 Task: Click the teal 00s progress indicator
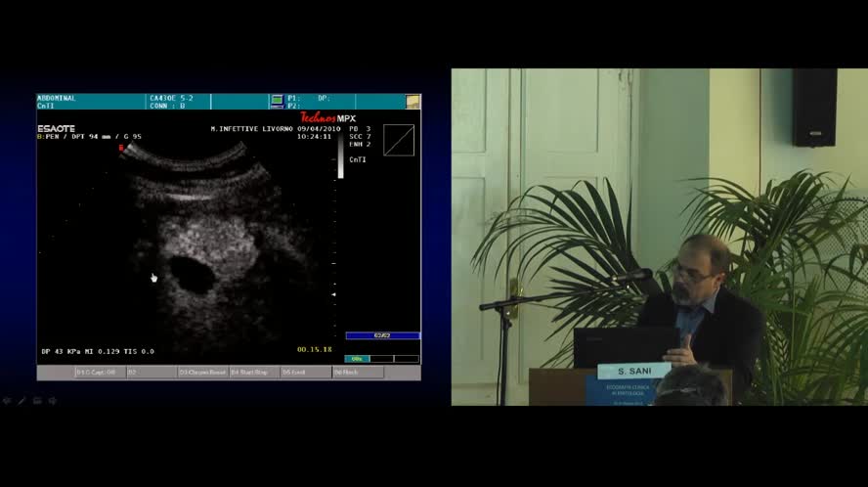tap(357, 359)
